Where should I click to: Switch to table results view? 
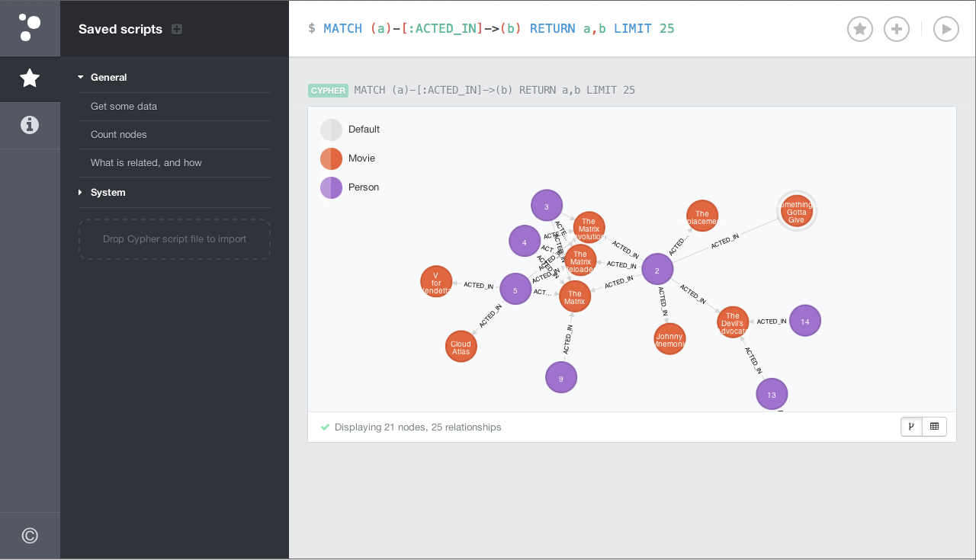pyautogui.click(x=934, y=427)
